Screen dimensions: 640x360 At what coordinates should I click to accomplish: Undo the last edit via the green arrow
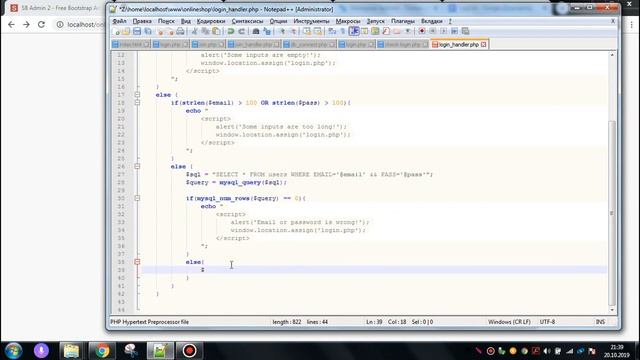point(231,31)
